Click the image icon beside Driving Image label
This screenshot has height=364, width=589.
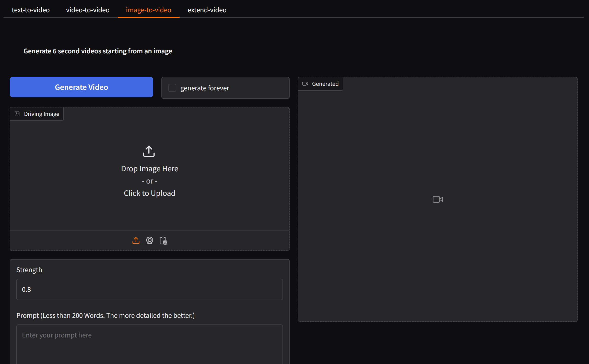[x=17, y=114]
